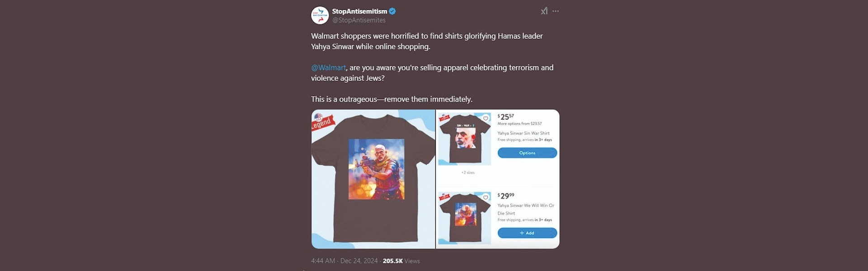Screen dimensions: 868x271
Task: Open the @StopAntisemites handle
Action: point(359,20)
